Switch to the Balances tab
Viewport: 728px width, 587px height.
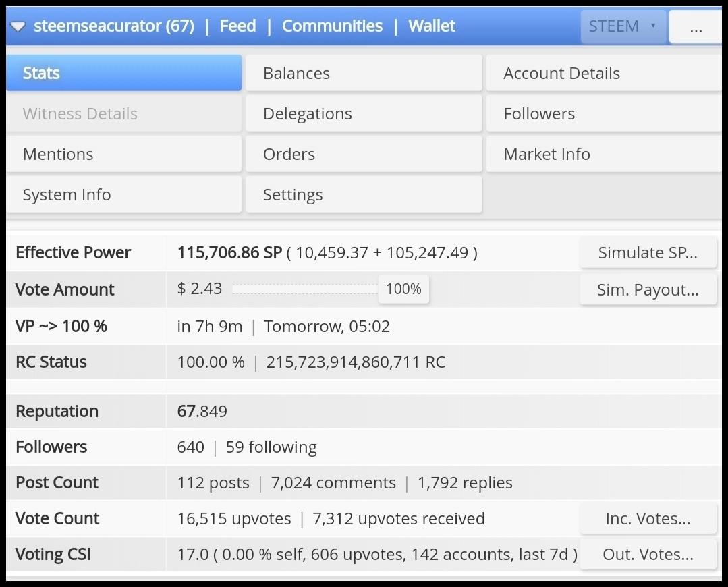[x=364, y=73]
